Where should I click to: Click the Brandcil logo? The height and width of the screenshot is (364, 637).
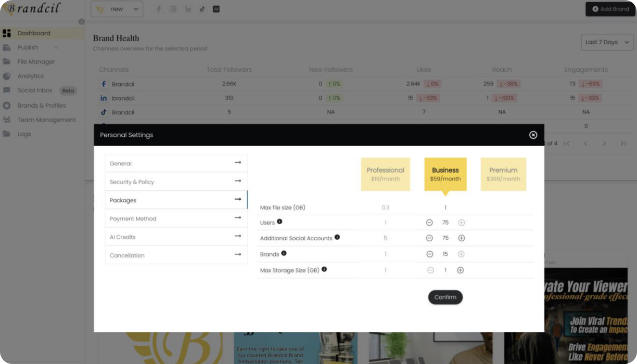31,8
